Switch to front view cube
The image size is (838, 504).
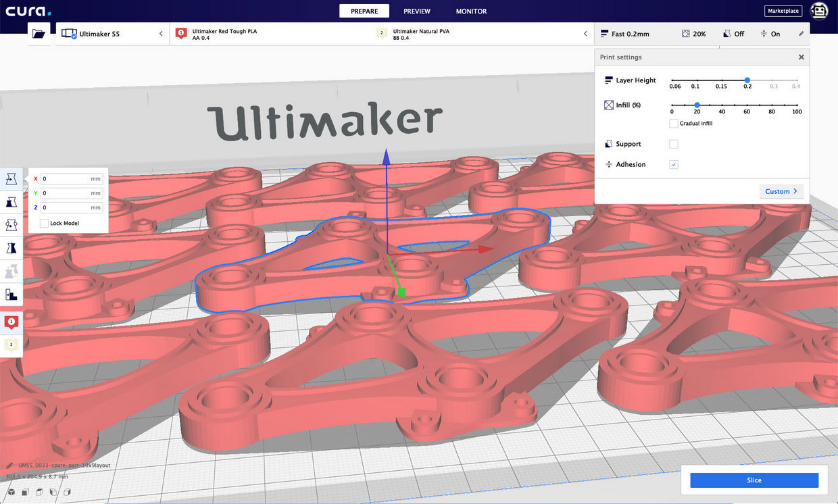coord(26,492)
